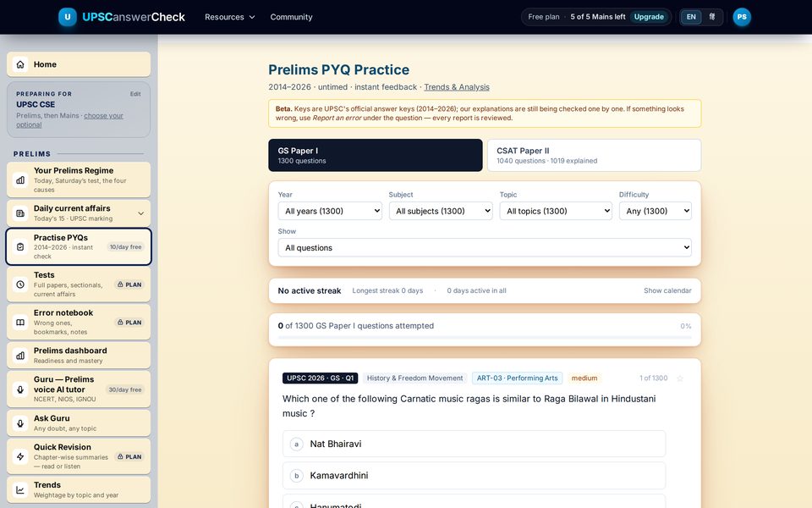812x508 pixels.
Task: Open the Difficulty filter dropdown
Action: (655, 211)
